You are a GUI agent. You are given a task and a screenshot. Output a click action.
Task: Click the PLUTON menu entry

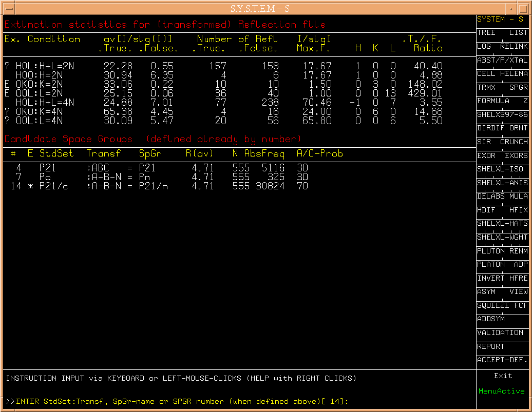point(490,251)
